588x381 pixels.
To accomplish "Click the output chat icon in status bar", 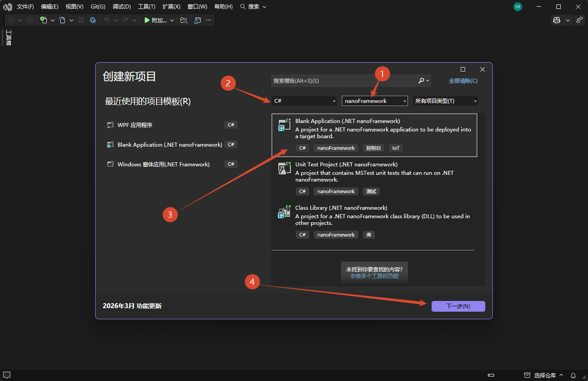I will pyautogui.click(x=7, y=375).
